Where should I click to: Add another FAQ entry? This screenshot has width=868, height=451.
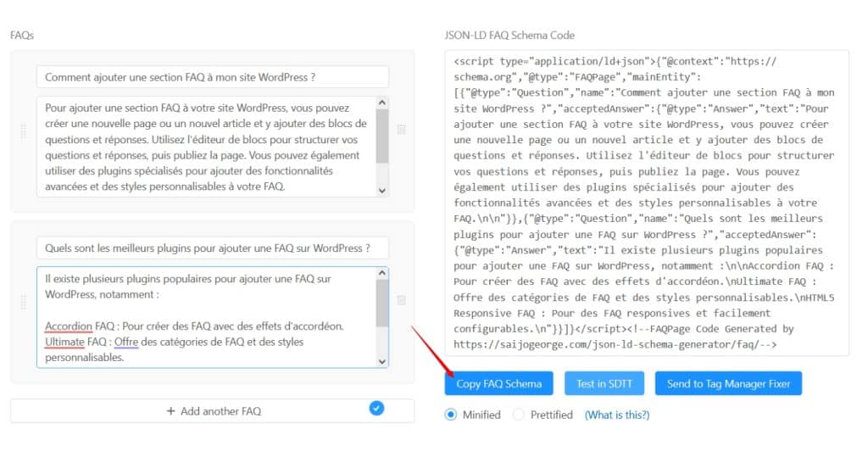coord(213,411)
